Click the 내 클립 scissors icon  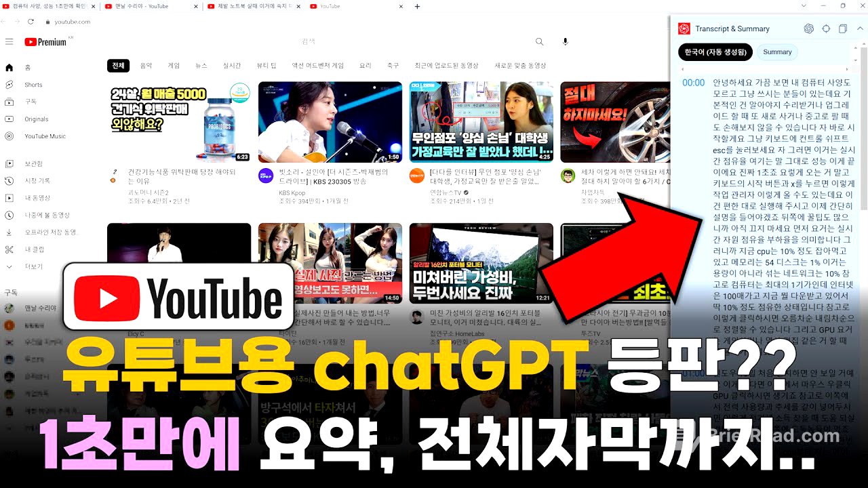[9, 249]
